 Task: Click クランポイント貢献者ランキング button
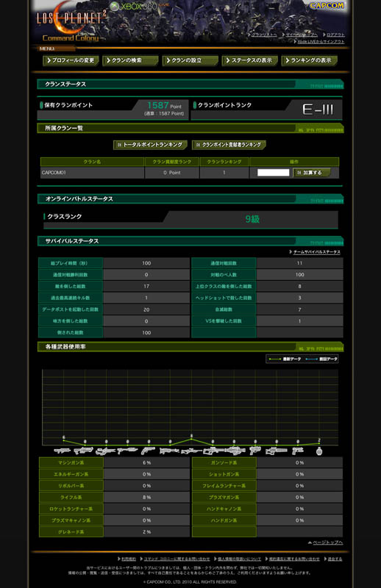point(229,145)
